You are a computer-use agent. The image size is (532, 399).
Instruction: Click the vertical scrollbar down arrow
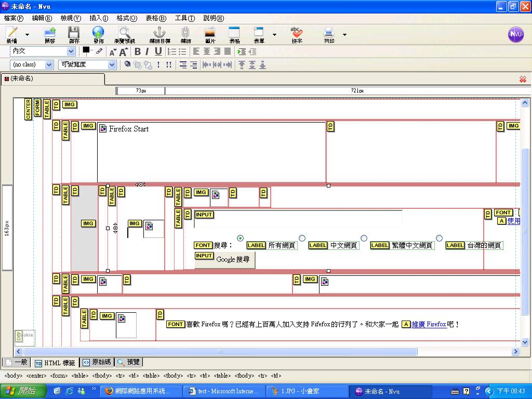click(x=525, y=342)
